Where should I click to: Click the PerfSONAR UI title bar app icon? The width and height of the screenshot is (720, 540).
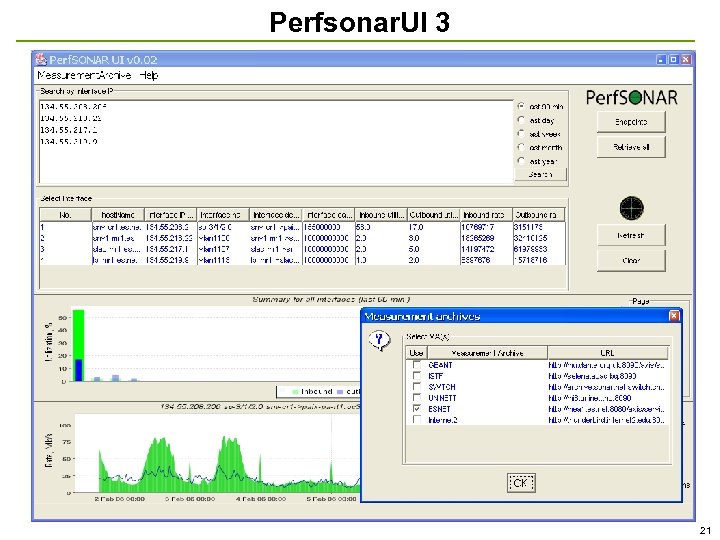41,60
